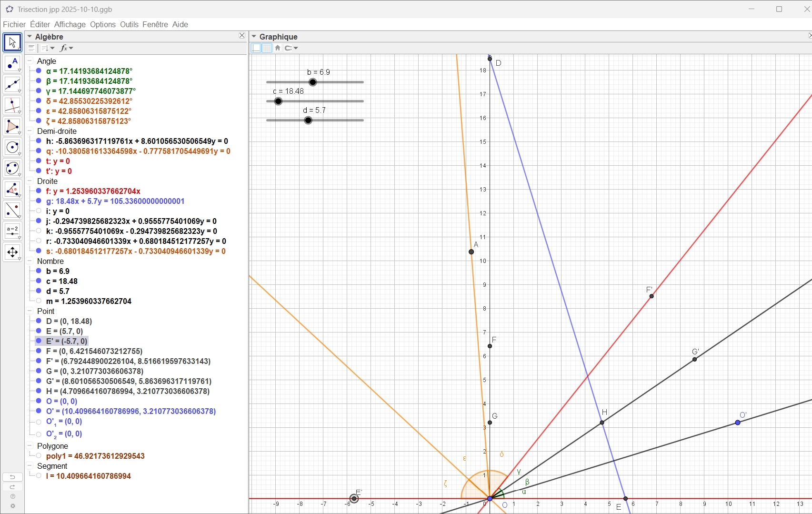Choose the Perpendicular line tool
The image size is (812, 514).
pos(12,106)
